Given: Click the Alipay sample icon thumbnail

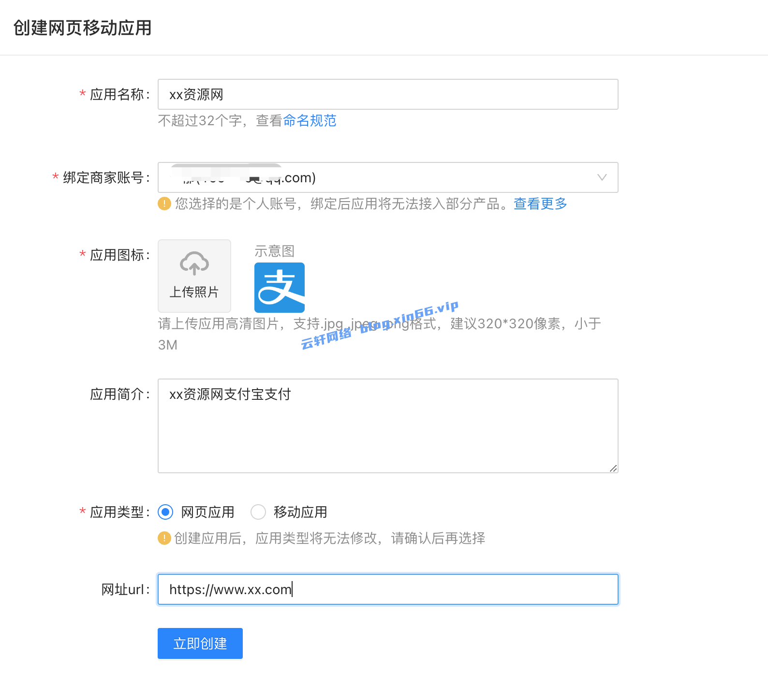Looking at the screenshot, I should [280, 288].
